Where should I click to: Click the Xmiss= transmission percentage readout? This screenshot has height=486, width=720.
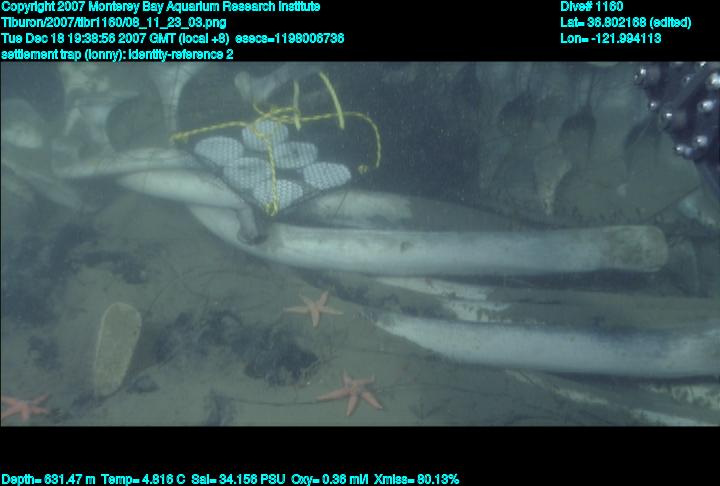pos(416,479)
